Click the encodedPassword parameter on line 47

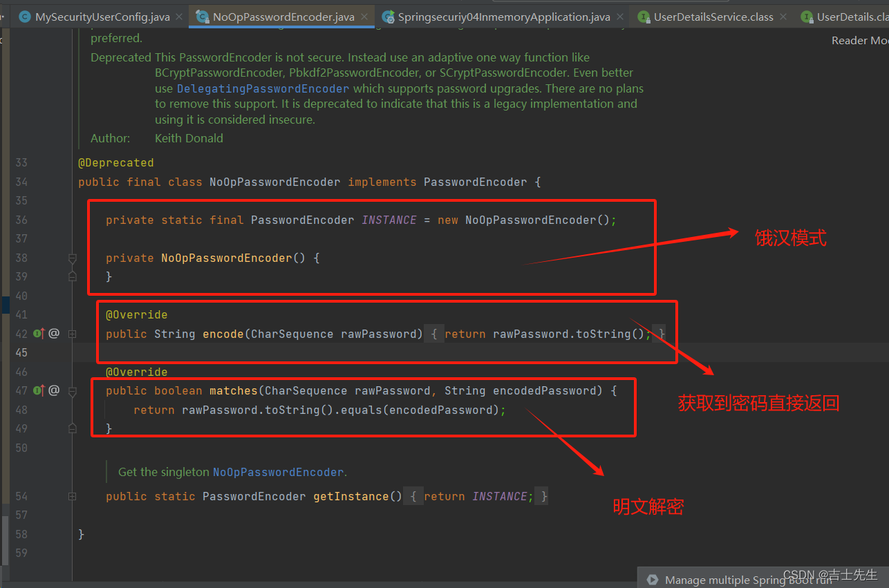pos(544,391)
